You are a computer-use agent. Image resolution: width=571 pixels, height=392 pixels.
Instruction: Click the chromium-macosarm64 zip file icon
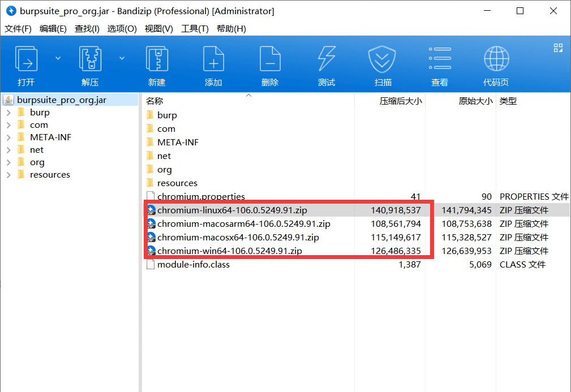(x=151, y=223)
